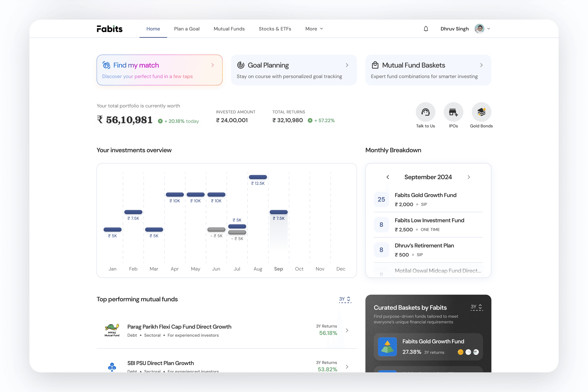The image size is (588, 392).
Task: Open Talk to Us support icon
Action: pyautogui.click(x=425, y=112)
